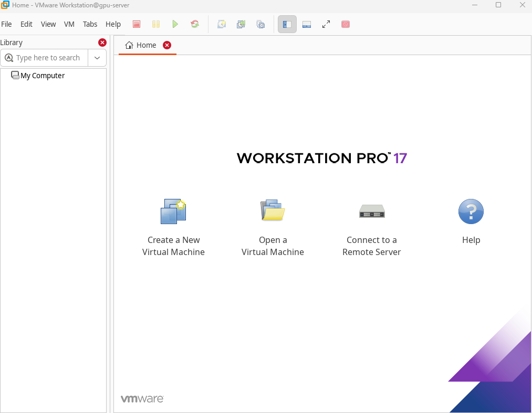Open the Edit menu

(x=26, y=24)
